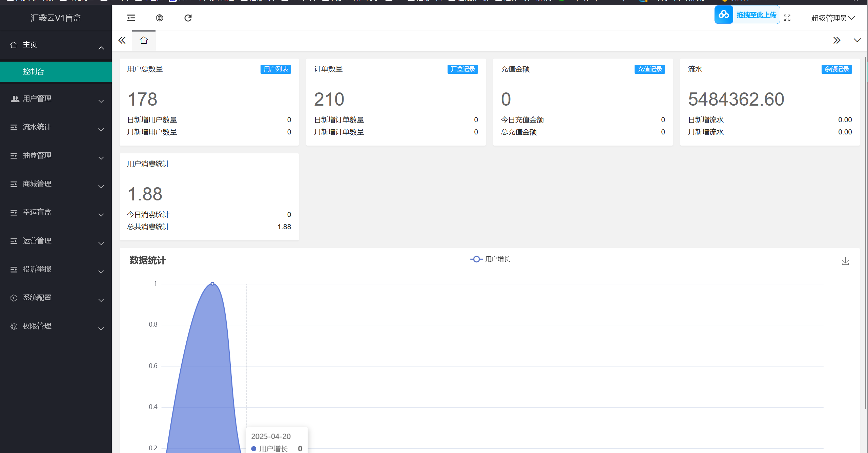This screenshot has width=868, height=453.
Task: Download chart image via save icon
Action: pyautogui.click(x=845, y=261)
